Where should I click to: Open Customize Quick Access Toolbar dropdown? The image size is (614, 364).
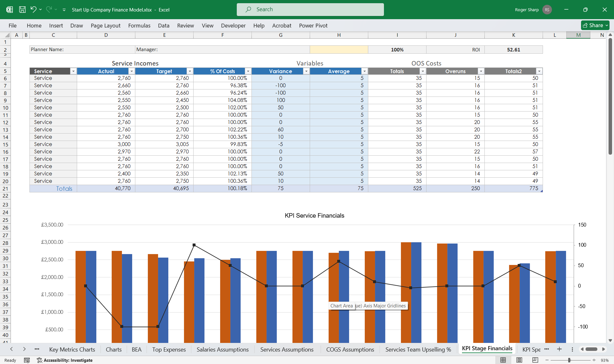click(x=64, y=10)
